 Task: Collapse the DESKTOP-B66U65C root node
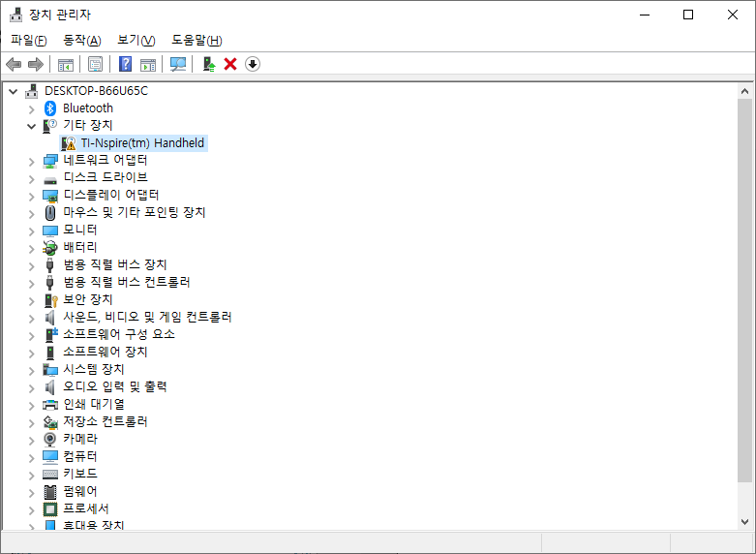point(13,91)
